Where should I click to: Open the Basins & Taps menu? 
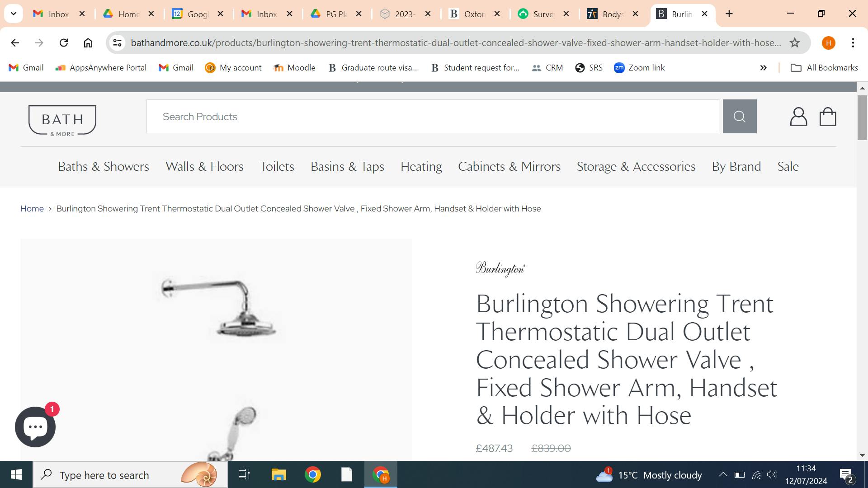347,167
